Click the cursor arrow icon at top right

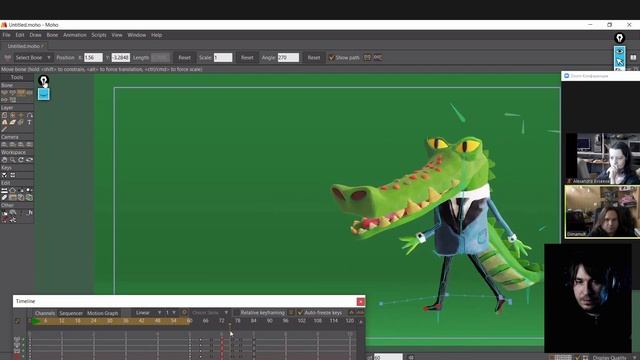620,62
